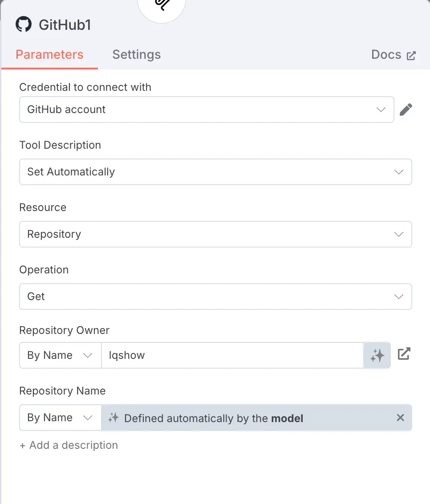Click the GitHub logo icon in header
The width and height of the screenshot is (430, 504).
(x=24, y=24)
